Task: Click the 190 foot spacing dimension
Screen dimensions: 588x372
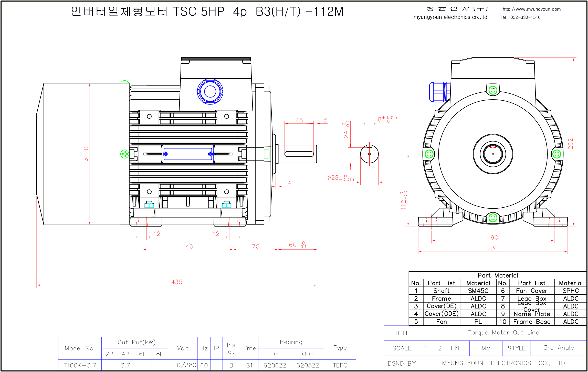Action: pyautogui.click(x=493, y=238)
